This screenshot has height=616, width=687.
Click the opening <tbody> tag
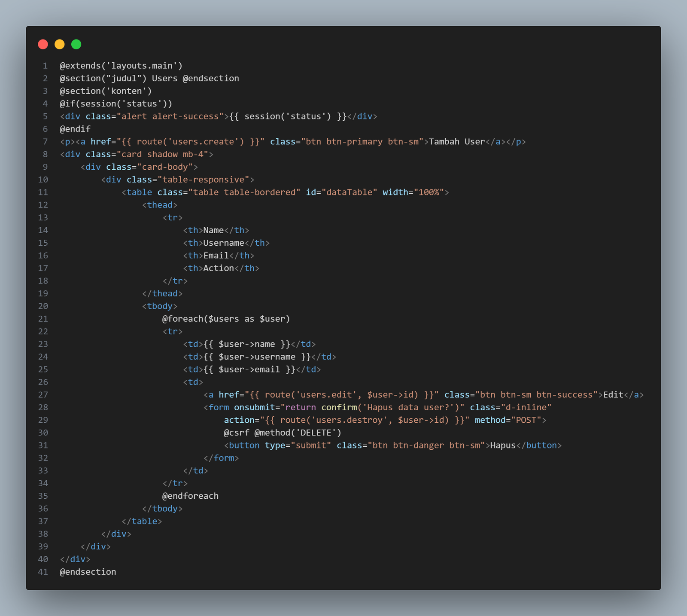tap(160, 306)
